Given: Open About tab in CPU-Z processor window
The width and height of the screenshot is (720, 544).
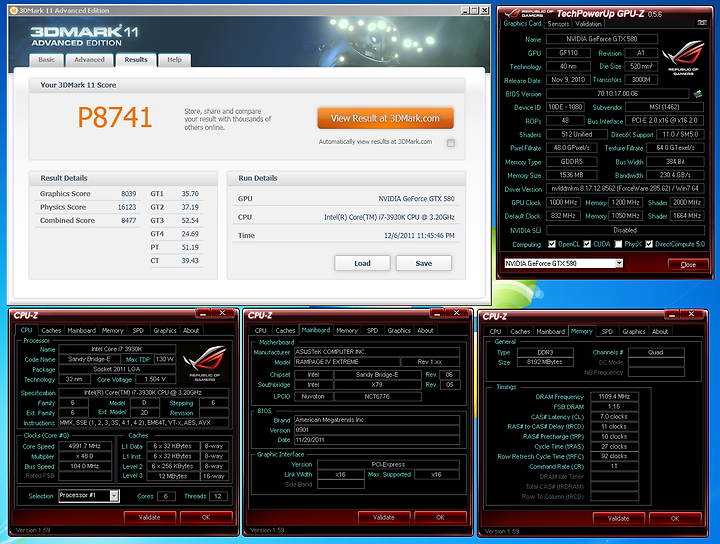Looking at the screenshot, I should pyautogui.click(x=191, y=331).
